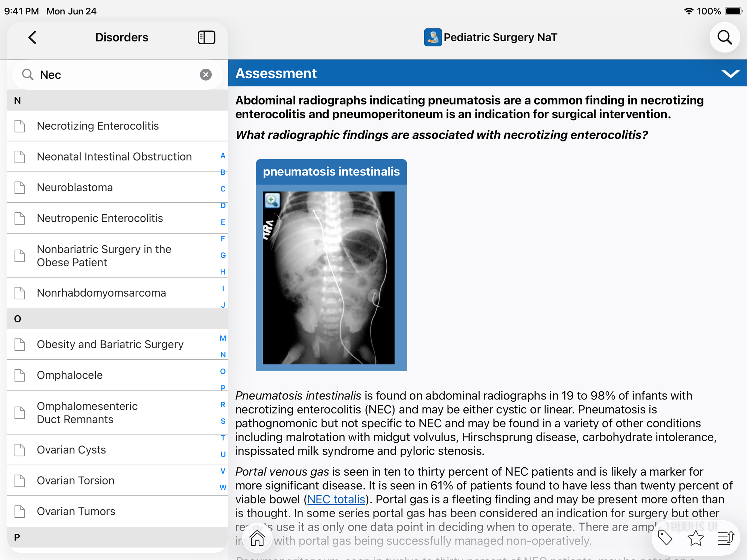
Task: Toggle the sidebar panel icon
Action: [x=206, y=37]
